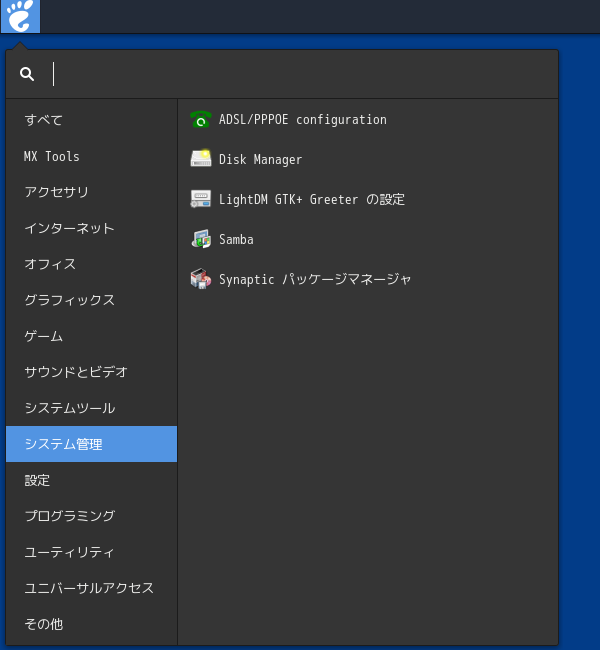Viewport: 600px width, 650px height.
Task: Open the ユニバーサルアクセス category
Action: click(92, 588)
